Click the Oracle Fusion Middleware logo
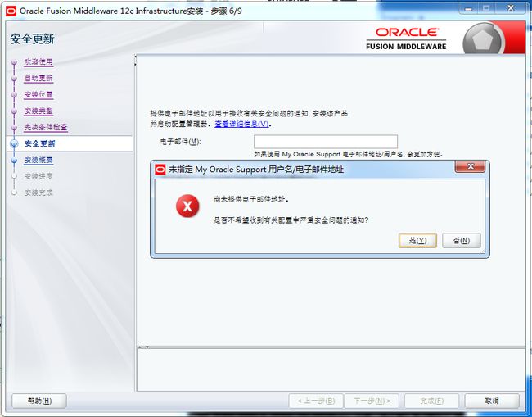 406,39
